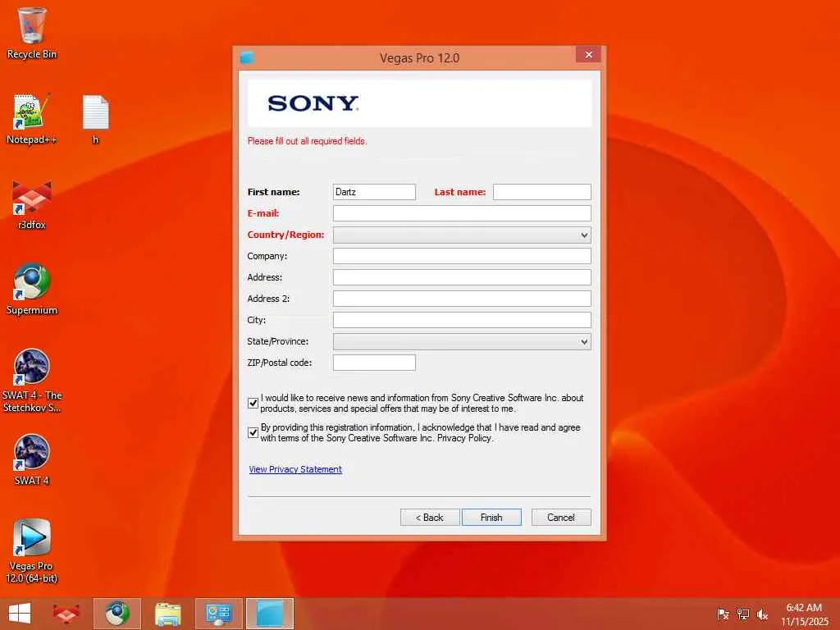This screenshot has width=840, height=630.
Task: Click the Back button
Action: click(430, 517)
